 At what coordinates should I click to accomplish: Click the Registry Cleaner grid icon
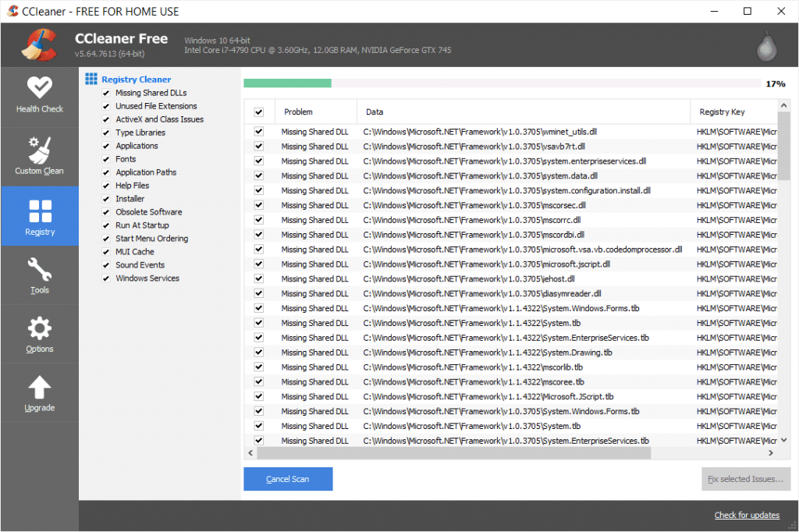[x=93, y=79]
